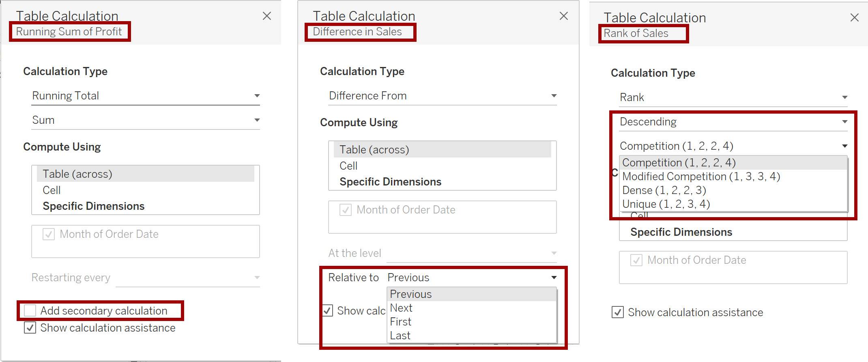Image resolution: width=868 pixels, height=362 pixels.
Task: Enable Add secondary calculation checkbox
Action: click(x=30, y=310)
